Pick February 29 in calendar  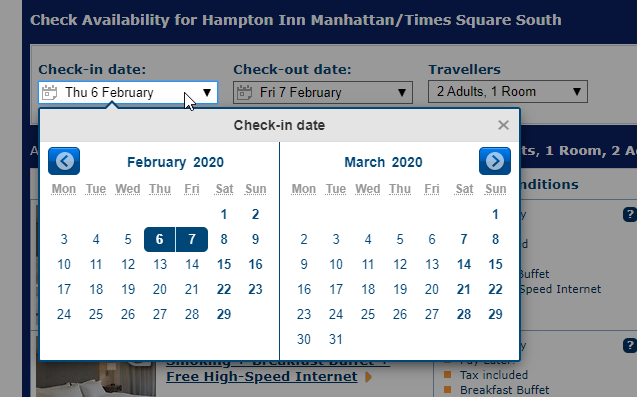click(224, 314)
